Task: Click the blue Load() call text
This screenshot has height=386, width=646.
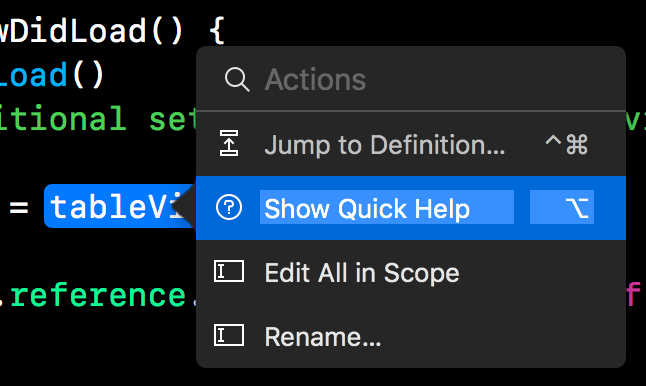Action: click(51, 75)
